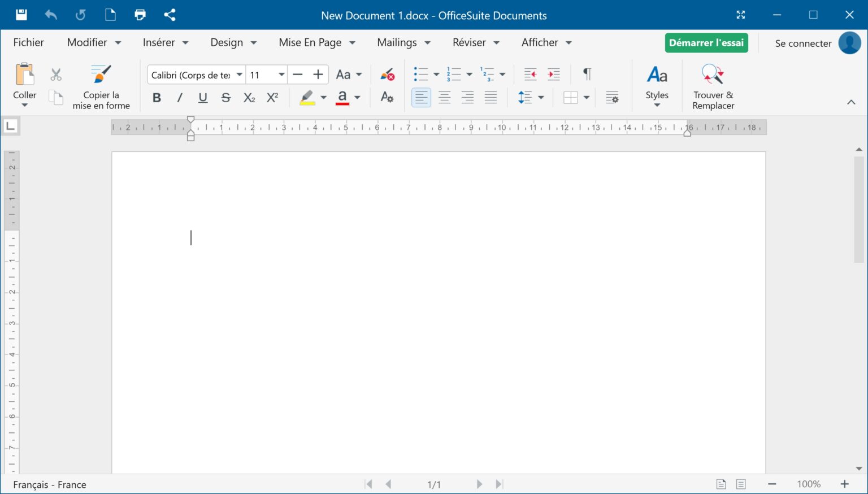Click Français - France language status

[x=50, y=484]
